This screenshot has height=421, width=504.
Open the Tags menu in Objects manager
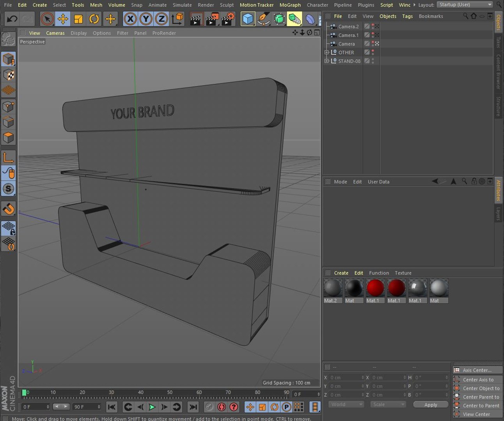click(x=407, y=16)
